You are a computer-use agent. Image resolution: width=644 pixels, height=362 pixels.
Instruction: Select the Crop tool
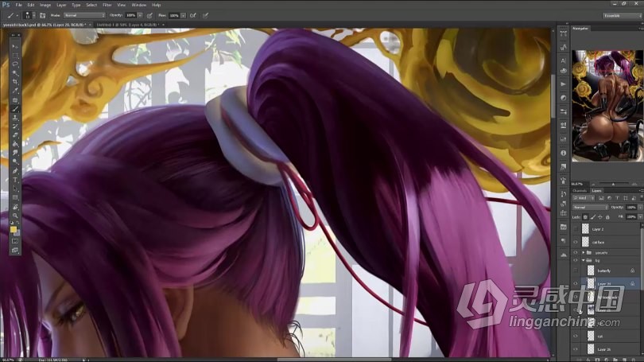point(15,82)
